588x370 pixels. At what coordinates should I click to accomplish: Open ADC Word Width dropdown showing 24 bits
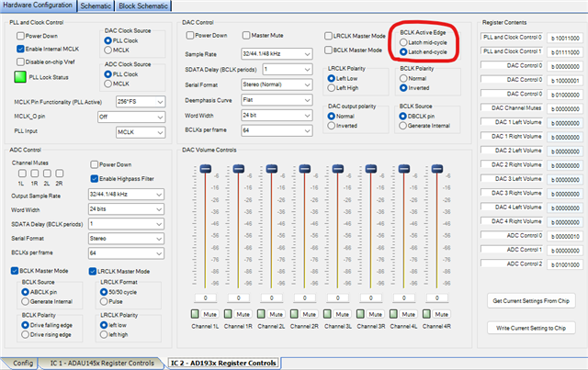(126, 209)
